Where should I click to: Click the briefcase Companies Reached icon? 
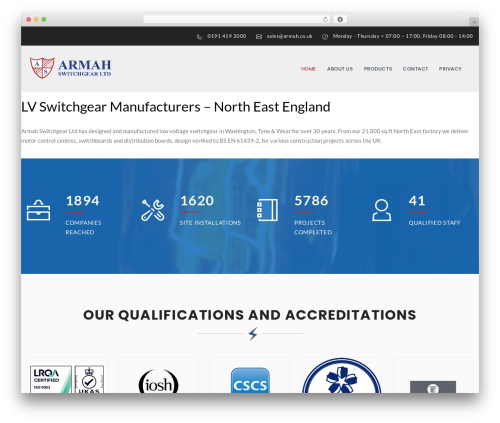tap(39, 210)
